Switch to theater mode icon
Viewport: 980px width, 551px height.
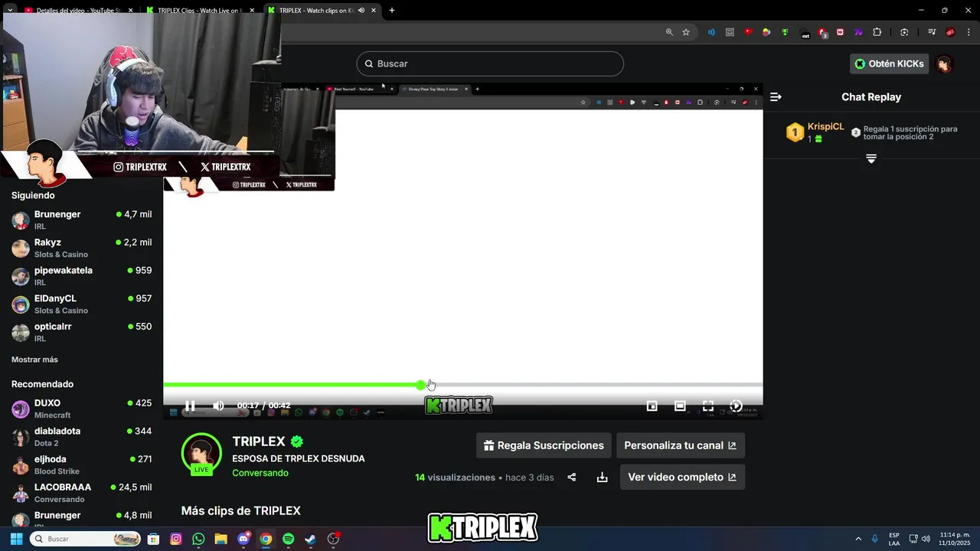(x=680, y=406)
